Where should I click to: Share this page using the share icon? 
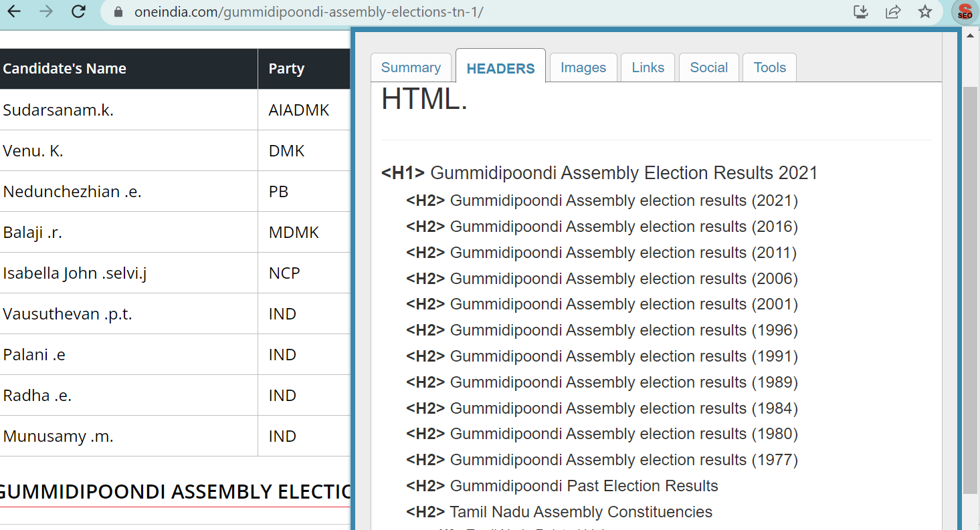pos(893,11)
